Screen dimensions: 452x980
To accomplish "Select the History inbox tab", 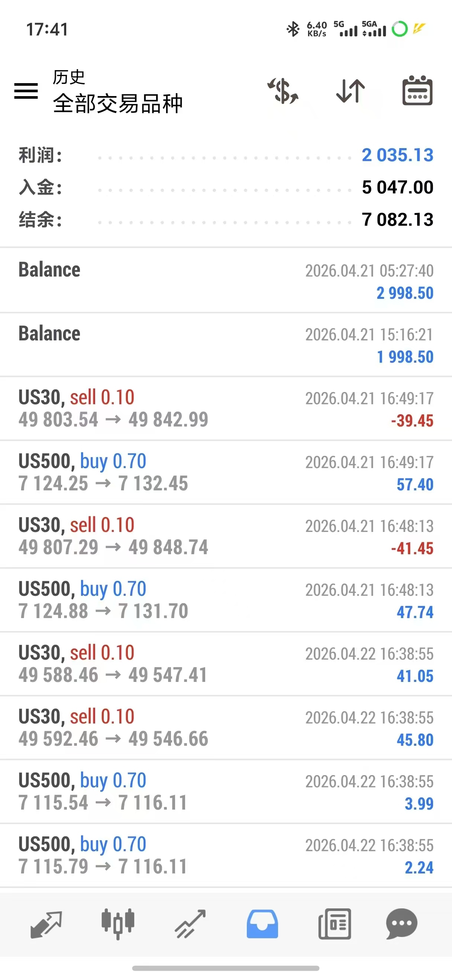I will click(x=262, y=924).
